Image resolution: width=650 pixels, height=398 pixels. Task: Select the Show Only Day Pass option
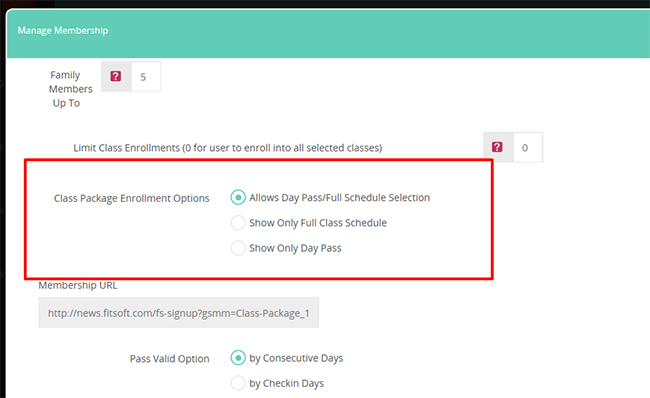[x=238, y=248]
